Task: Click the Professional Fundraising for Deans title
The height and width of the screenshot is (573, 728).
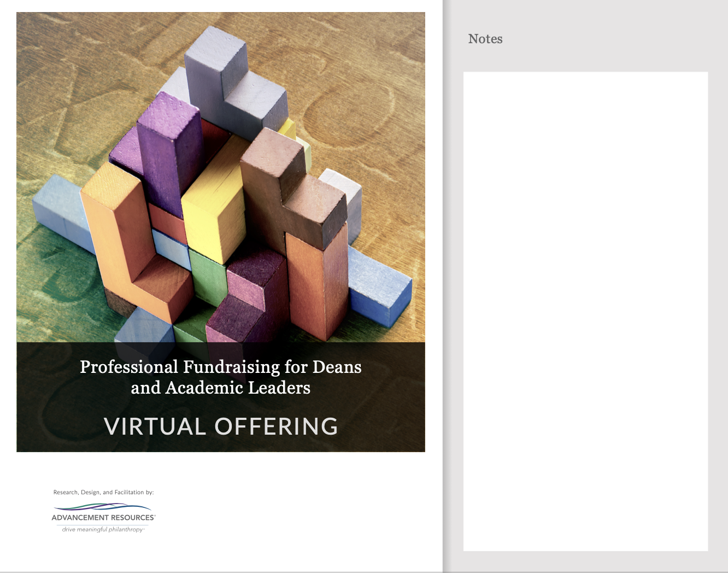Action: (x=221, y=377)
